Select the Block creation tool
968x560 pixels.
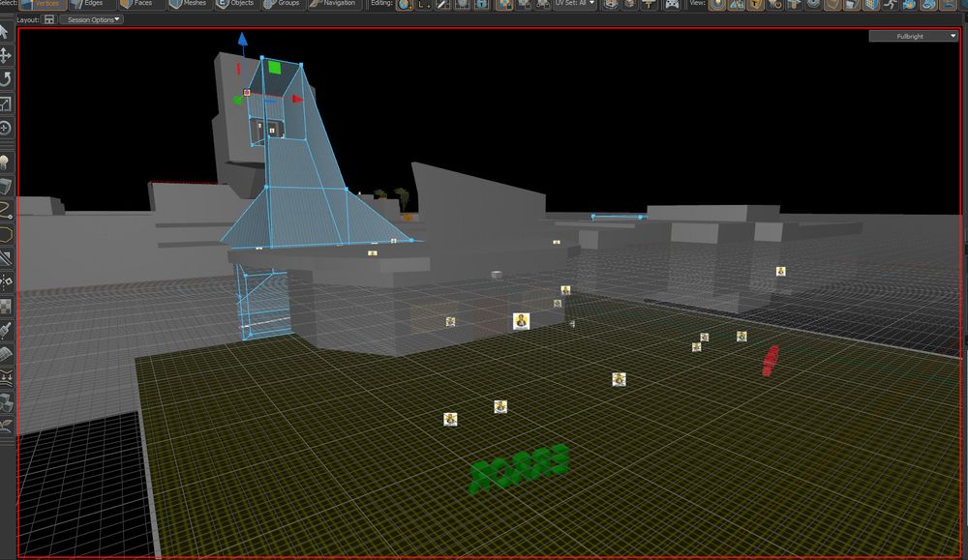tap(6, 186)
